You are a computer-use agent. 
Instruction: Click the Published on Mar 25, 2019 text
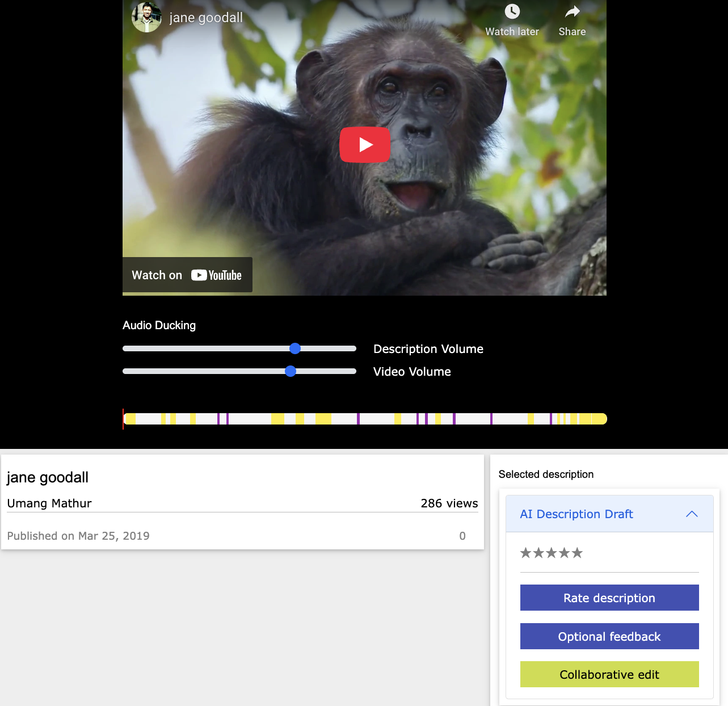[78, 536]
